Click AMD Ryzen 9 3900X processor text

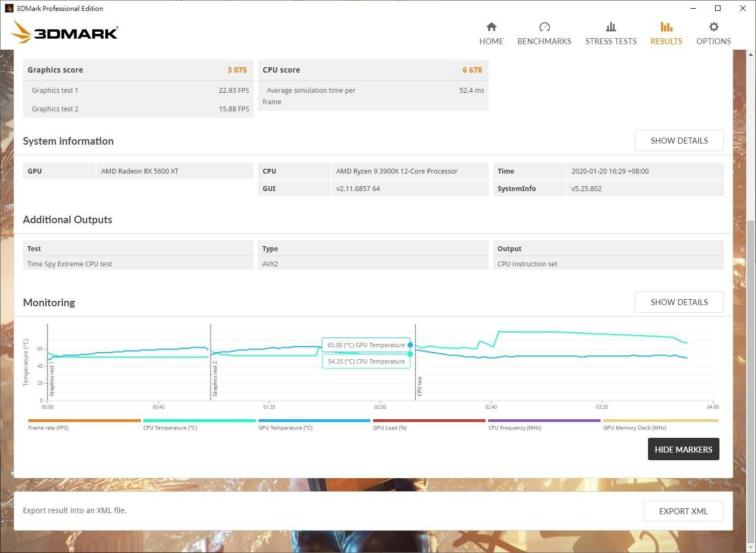coord(397,171)
